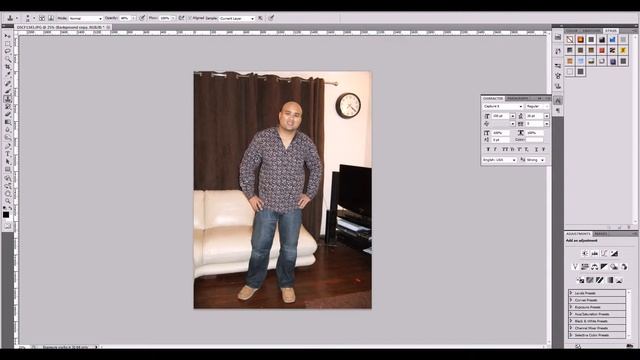Toggle the Clone Source panel from options bar

[51, 18]
